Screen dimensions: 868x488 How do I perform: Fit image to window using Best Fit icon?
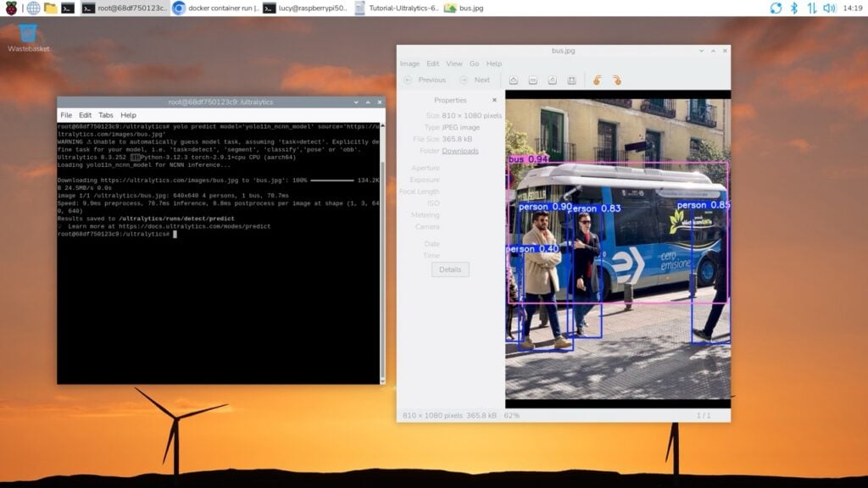pyautogui.click(x=572, y=80)
